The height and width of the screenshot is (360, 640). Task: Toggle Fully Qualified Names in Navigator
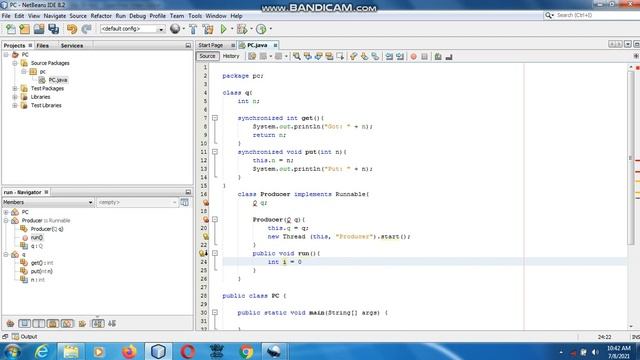(x=82, y=324)
